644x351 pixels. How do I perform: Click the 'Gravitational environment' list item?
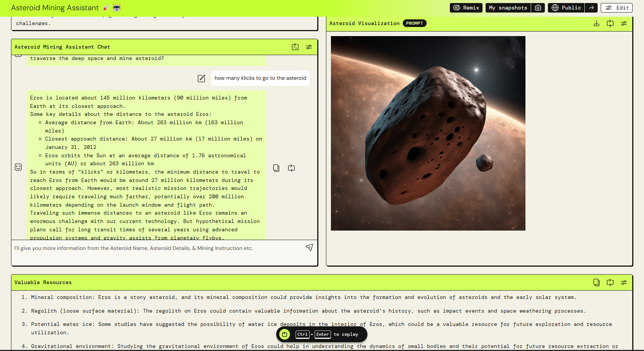click(x=325, y=346)
